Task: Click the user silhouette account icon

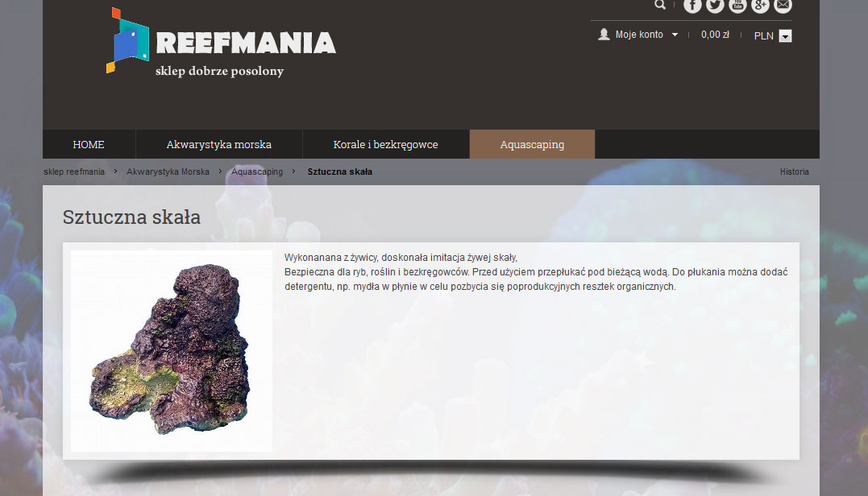Action: pyautogui.click(x=604, y=35)
